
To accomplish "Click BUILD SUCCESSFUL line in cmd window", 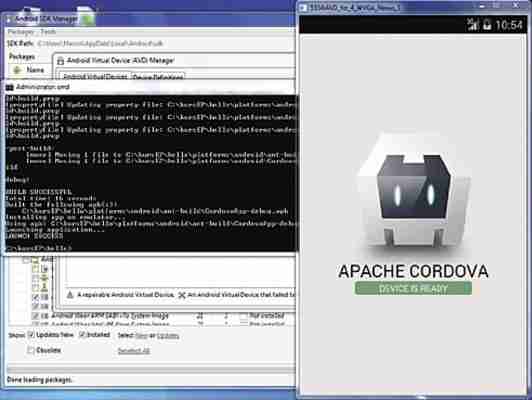I will 38,192.
